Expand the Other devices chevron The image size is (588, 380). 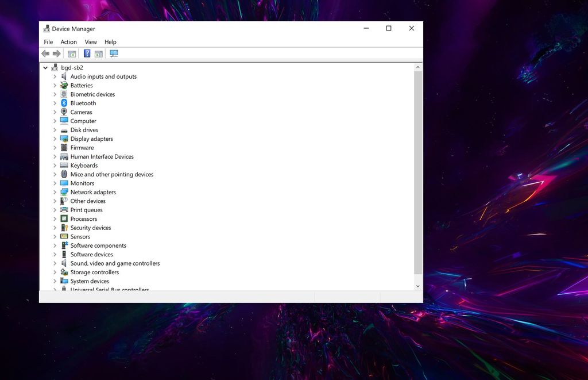(x=55, y=201)
